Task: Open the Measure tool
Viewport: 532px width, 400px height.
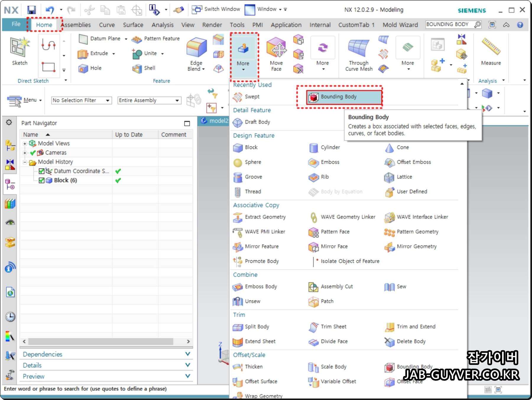Action: (491, 51)
